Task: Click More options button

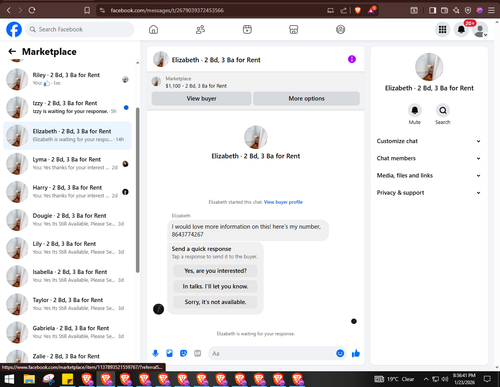Action: [306, 98]
